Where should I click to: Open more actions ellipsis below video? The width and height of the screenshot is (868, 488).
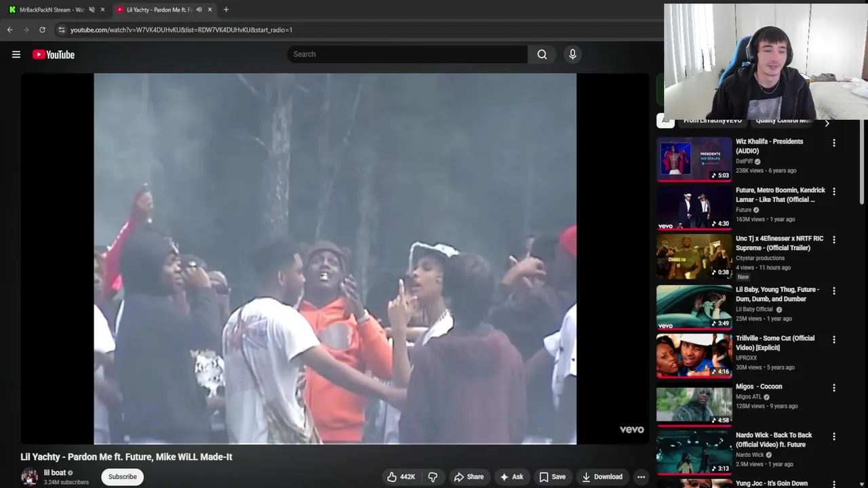[x=641, y=476]
